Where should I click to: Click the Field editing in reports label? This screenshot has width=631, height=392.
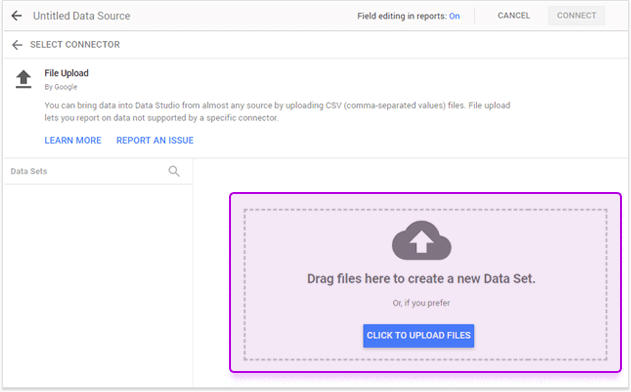pyautogui.click(x=402, y=16)
